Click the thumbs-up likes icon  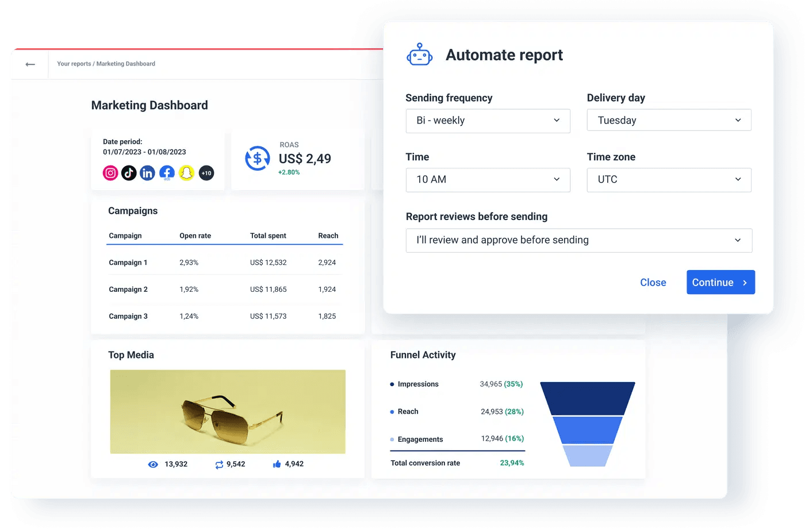click(x=277, y=464)
